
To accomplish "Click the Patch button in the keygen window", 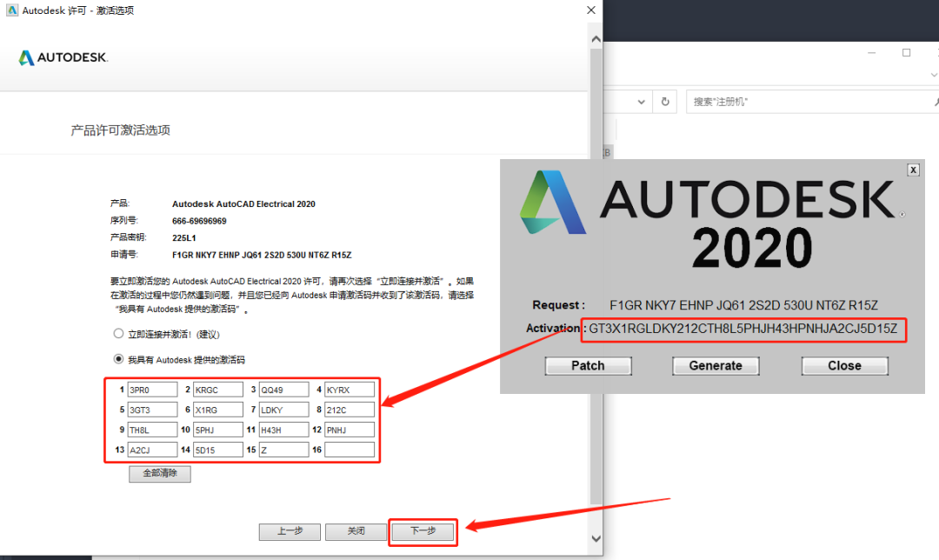I will coord(588,366).
